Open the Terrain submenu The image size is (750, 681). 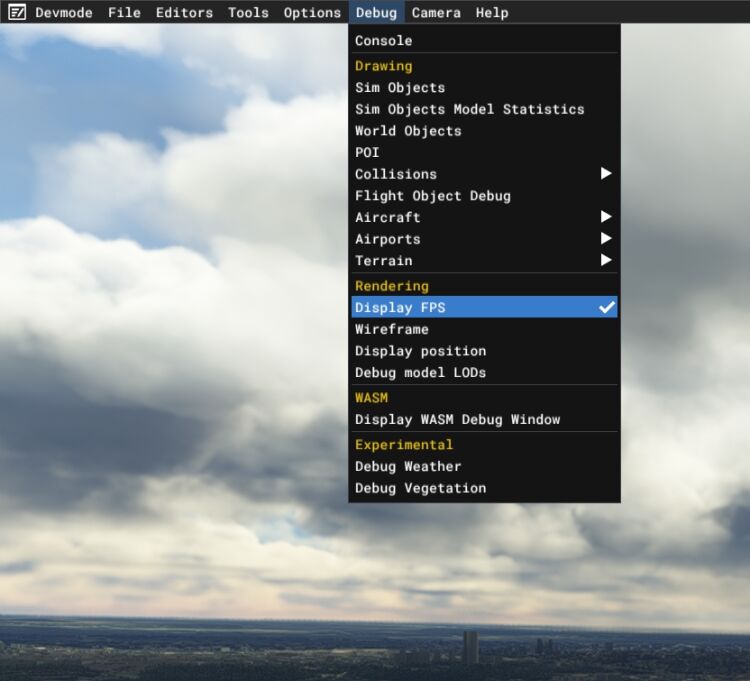(384, 261)
